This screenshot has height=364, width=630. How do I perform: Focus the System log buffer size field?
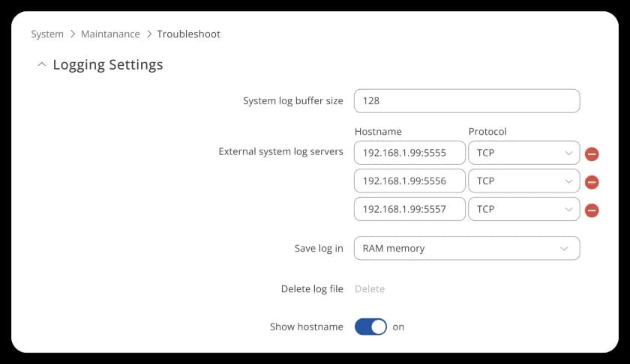click(466, 100)
